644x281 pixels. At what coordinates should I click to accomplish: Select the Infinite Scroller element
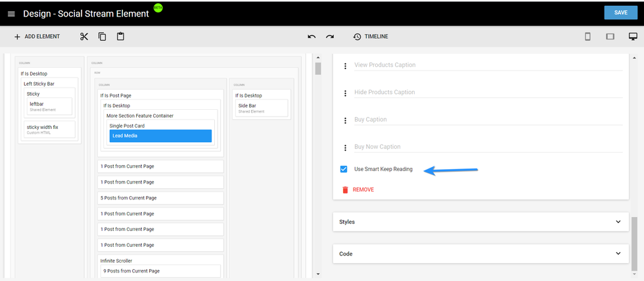coord(117,261)
